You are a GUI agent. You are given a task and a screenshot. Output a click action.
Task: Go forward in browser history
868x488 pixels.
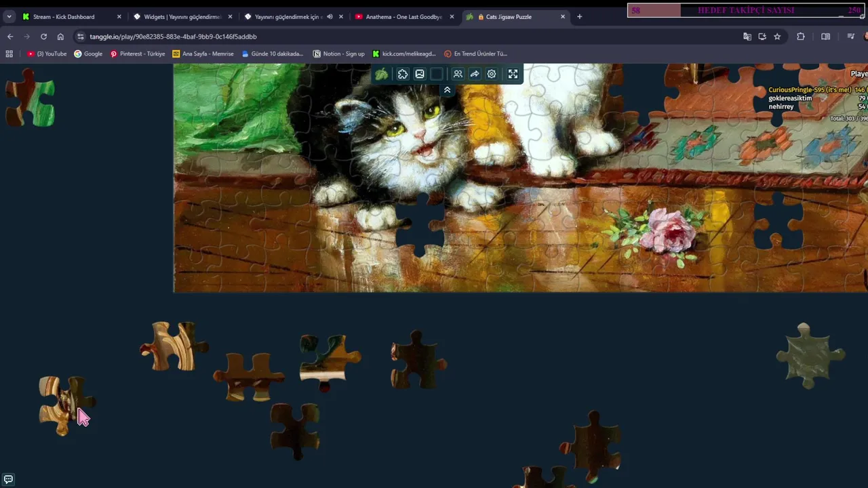[27, 37]
